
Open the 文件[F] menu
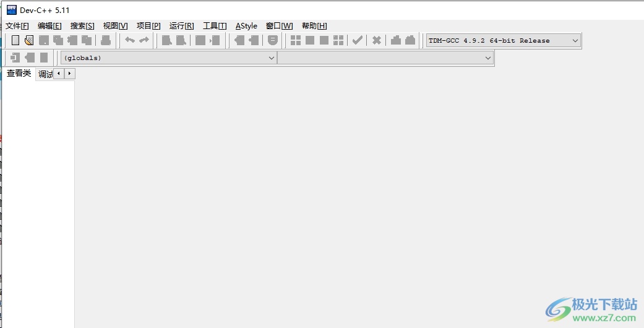click(17, 26)
